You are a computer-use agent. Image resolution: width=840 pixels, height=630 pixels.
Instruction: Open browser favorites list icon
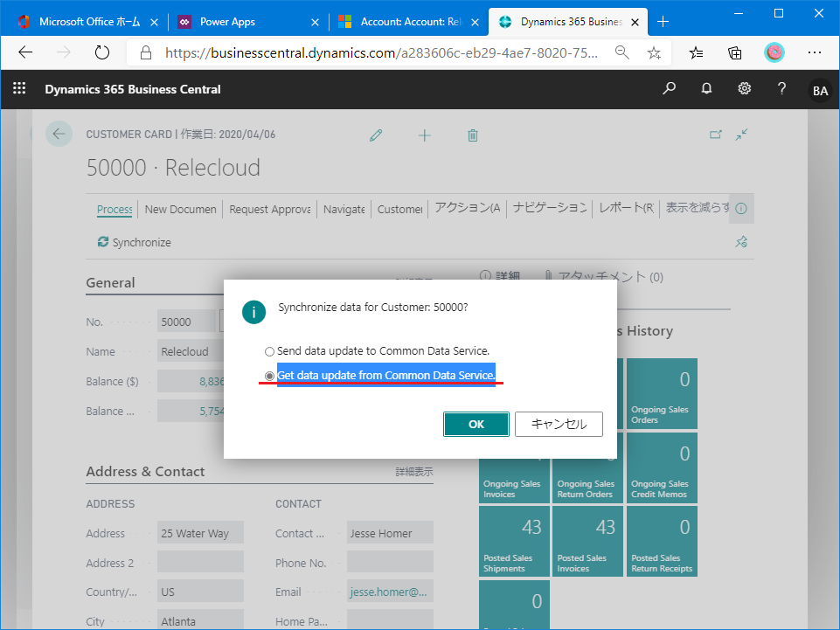(696, 52)
